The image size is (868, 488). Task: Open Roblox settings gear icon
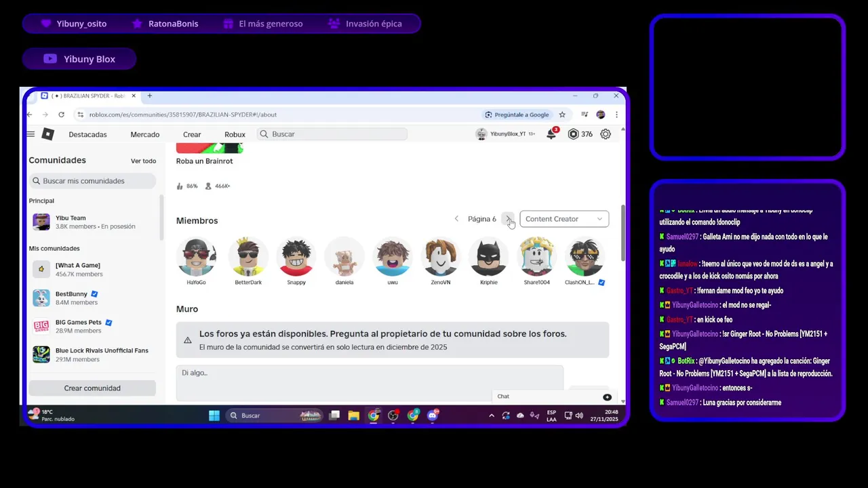[x=606, y=134]
